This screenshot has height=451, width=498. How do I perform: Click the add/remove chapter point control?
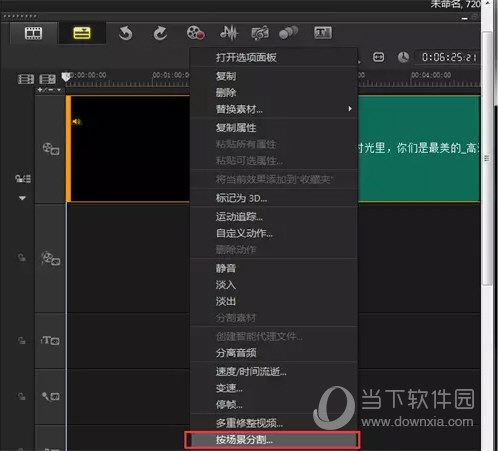click(45, 90)
